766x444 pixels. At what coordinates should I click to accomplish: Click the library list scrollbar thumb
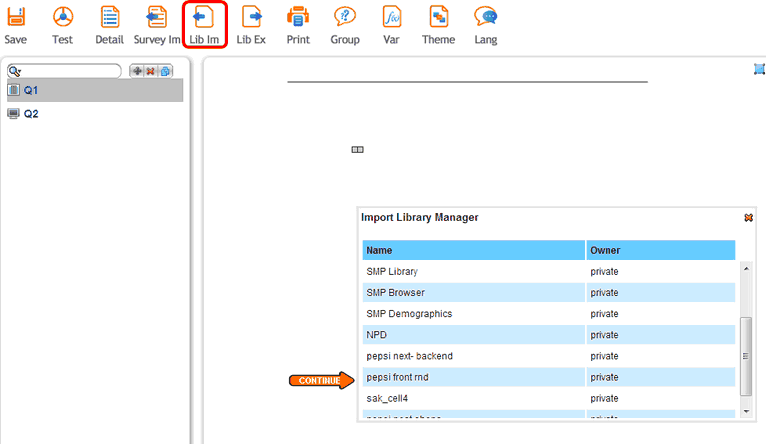(x=746, y=357)
